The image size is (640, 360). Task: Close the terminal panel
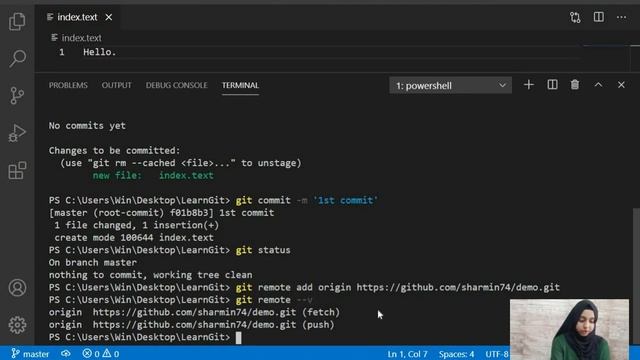pyautogui.click(x=621, y=85)
